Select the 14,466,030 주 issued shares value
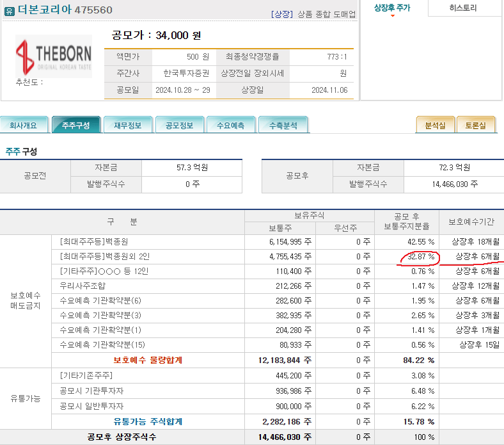 click(x=455, y=184)
